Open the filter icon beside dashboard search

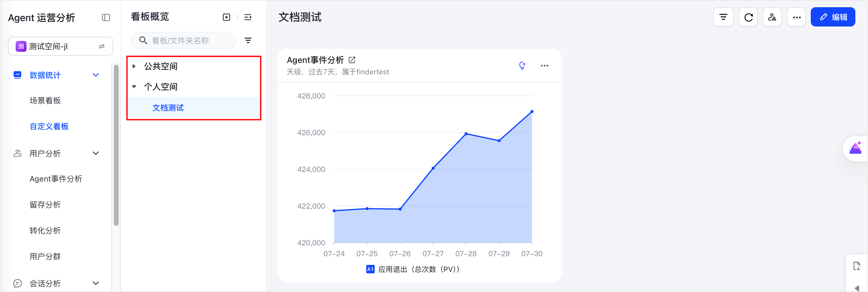(x=248, y=40)
